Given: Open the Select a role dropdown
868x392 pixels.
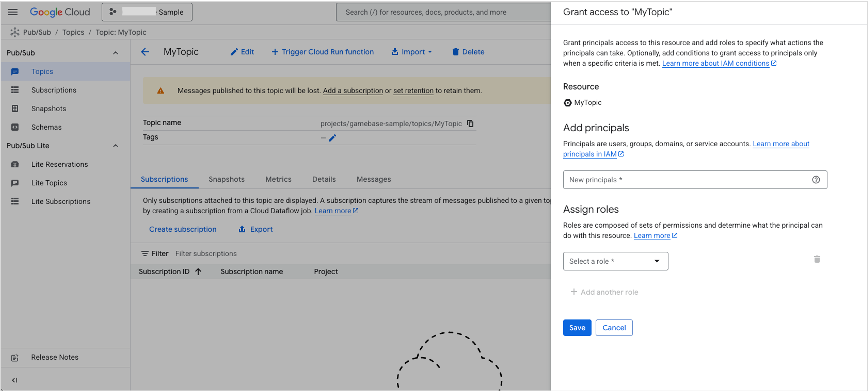Looking at the screenshot, I should [x=615, y=261].
